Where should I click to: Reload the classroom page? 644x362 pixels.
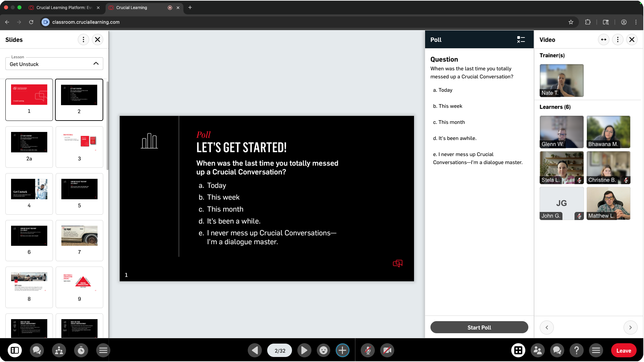[31, 22]
